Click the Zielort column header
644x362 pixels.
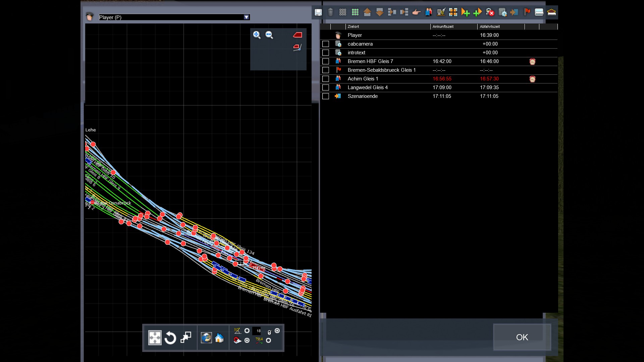click(x=354, y=26)
